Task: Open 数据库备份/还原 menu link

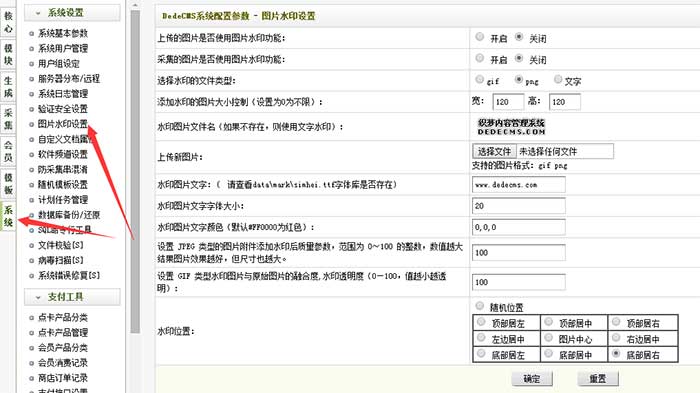Action: 69,215
